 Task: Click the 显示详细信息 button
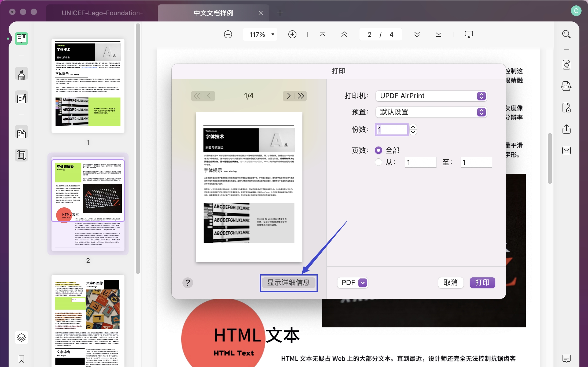pyautogui.click(x=289, y=283)
